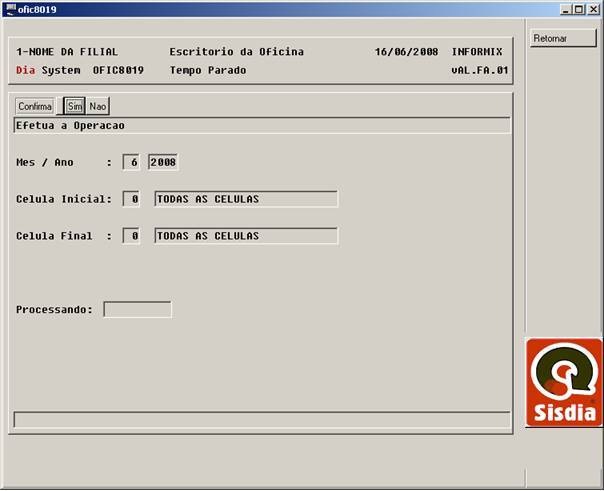604x491 pixels.
Task: Click the 'Tempo Parado' title text
Action: tap(208, 70)
